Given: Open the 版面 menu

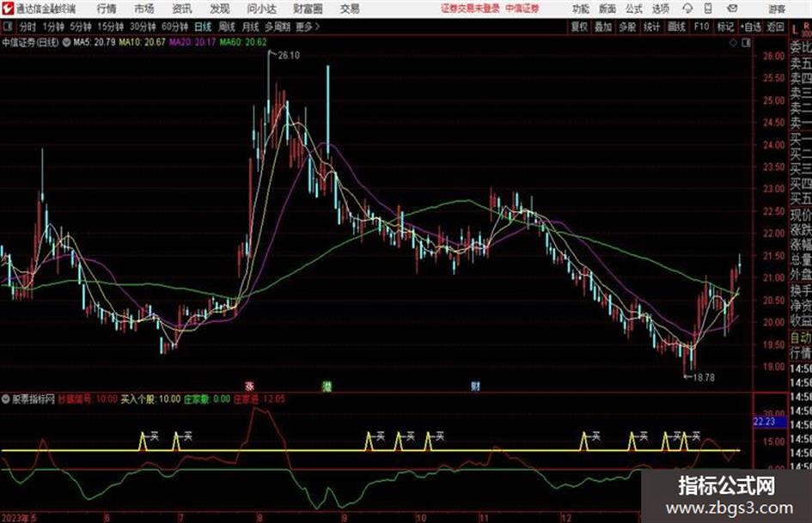Looking at the screenshot, I should coord(607,9).
